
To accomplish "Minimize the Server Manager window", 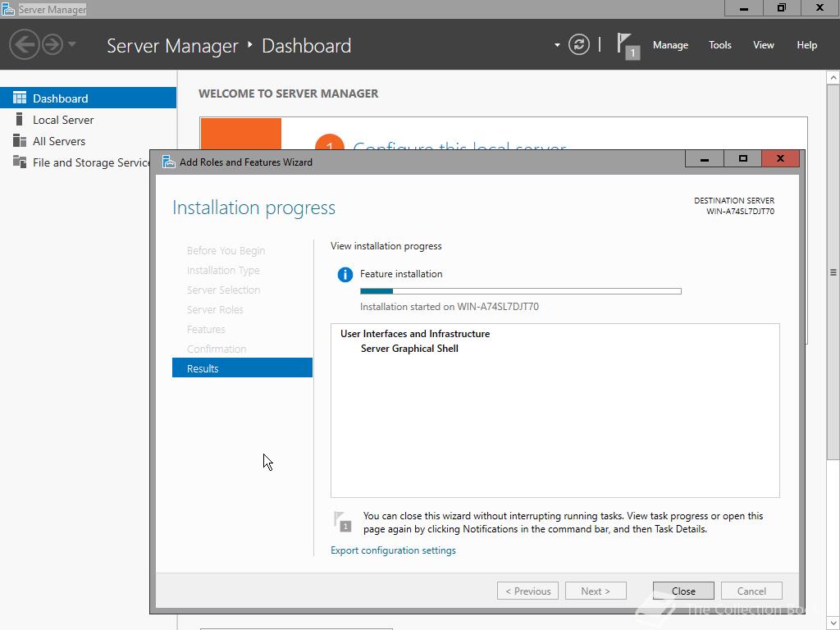I will (x=743, y=8).
